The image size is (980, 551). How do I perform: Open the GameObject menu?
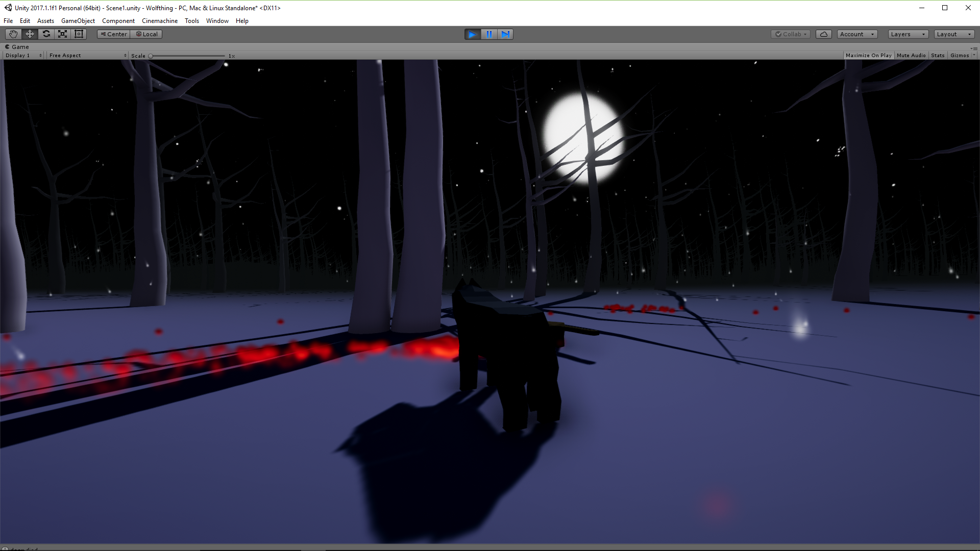(78, 21)
